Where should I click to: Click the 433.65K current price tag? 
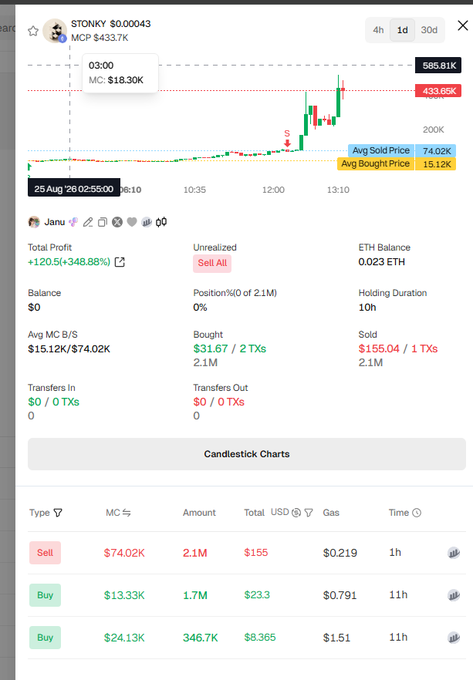pos(438,91)
